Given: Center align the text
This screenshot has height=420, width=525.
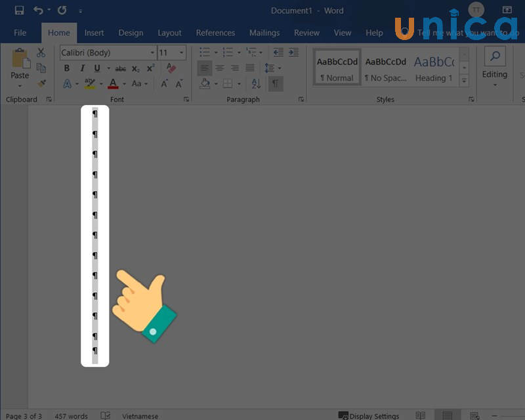Looking at the screenshot, I should 220,68.
